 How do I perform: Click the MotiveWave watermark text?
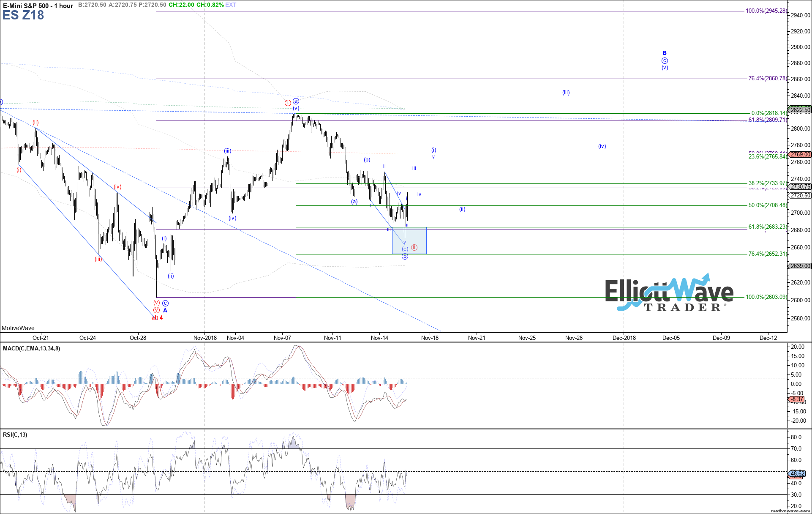pos(18,328)
